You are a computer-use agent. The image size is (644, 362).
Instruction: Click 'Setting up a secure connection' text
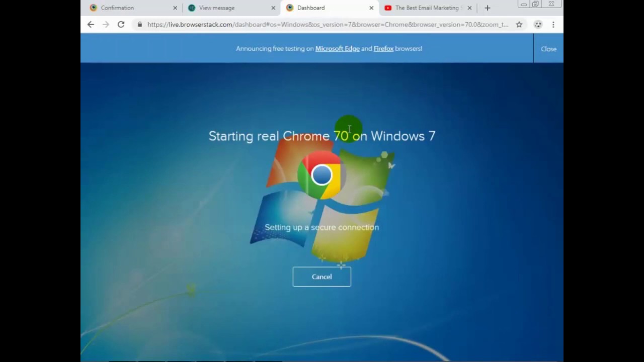321,227
